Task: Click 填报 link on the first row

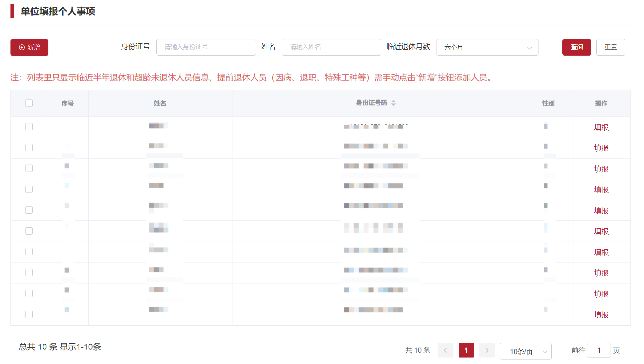Action: (601, 127)
